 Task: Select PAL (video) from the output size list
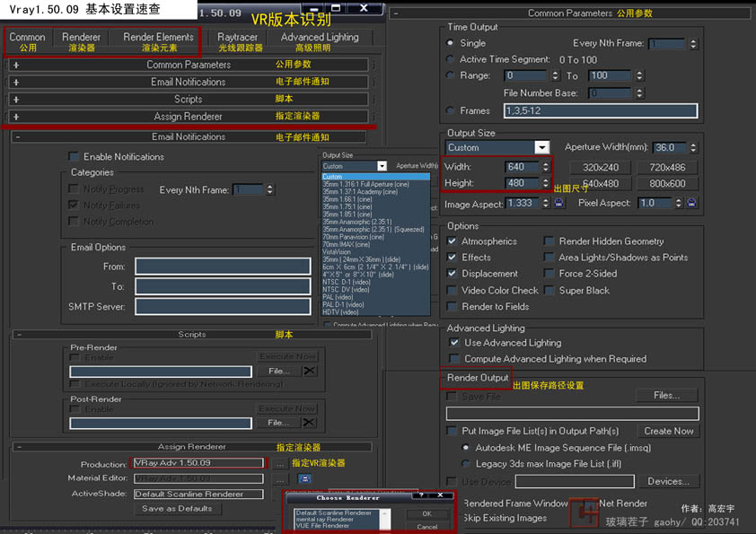[x=338, y=297]
